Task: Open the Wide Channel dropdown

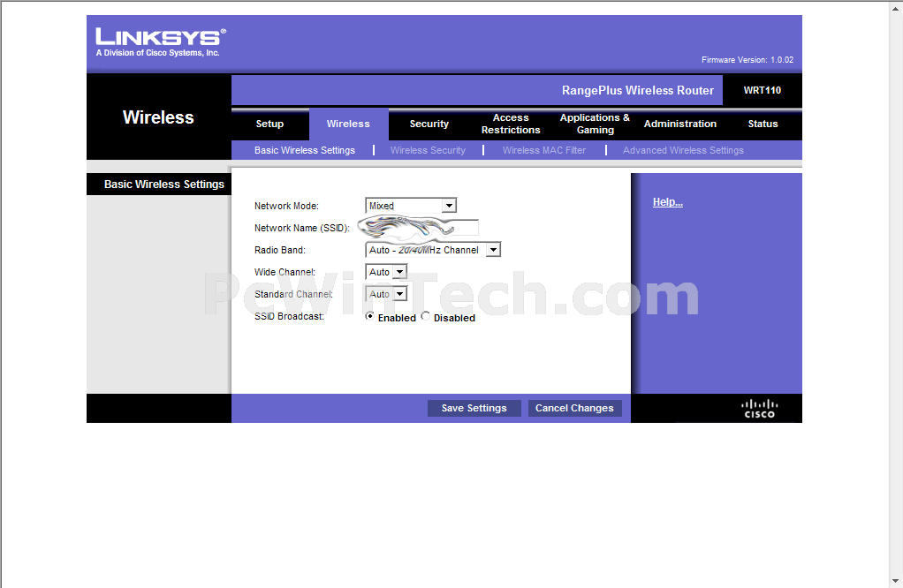Action: [386, 272]
